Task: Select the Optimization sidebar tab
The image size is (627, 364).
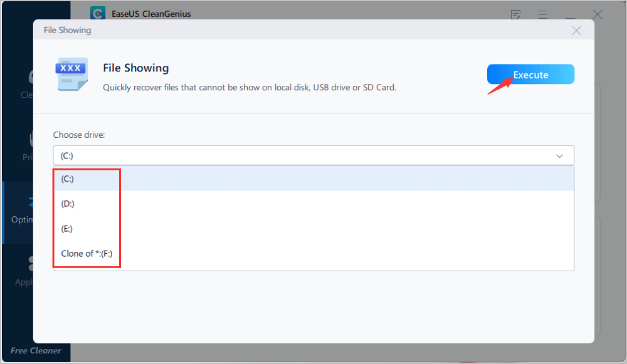Action: click(x=20, y=212)
